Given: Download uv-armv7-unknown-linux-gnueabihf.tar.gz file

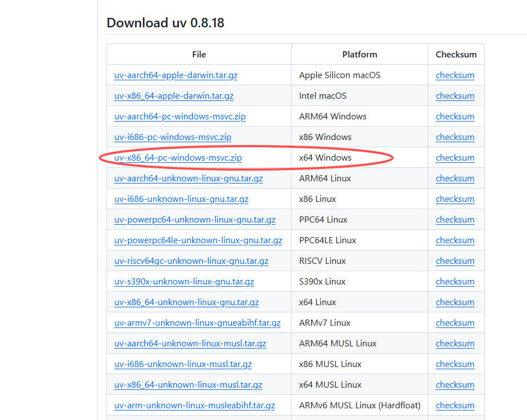Looking at the screenshot, I should [197, 323].
